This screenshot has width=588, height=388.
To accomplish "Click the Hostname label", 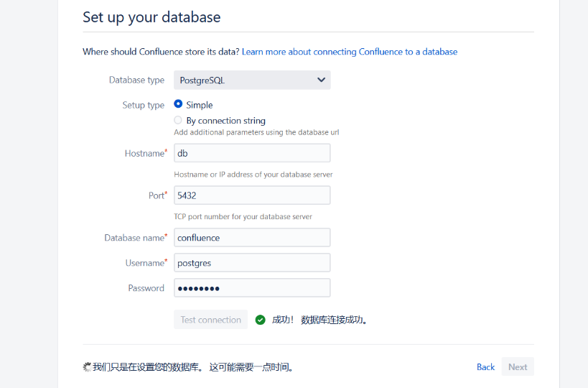I will (x=144, y=153).
